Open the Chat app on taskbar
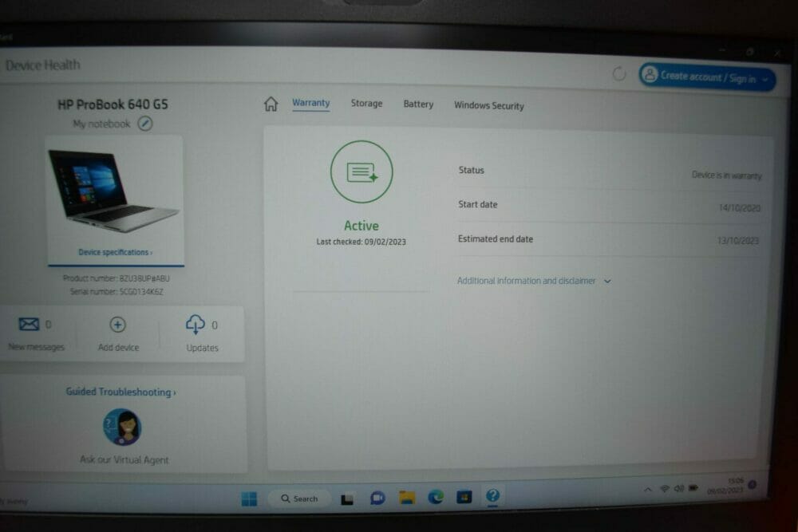This screenshot has width=798, height=532. click(377, 498)
